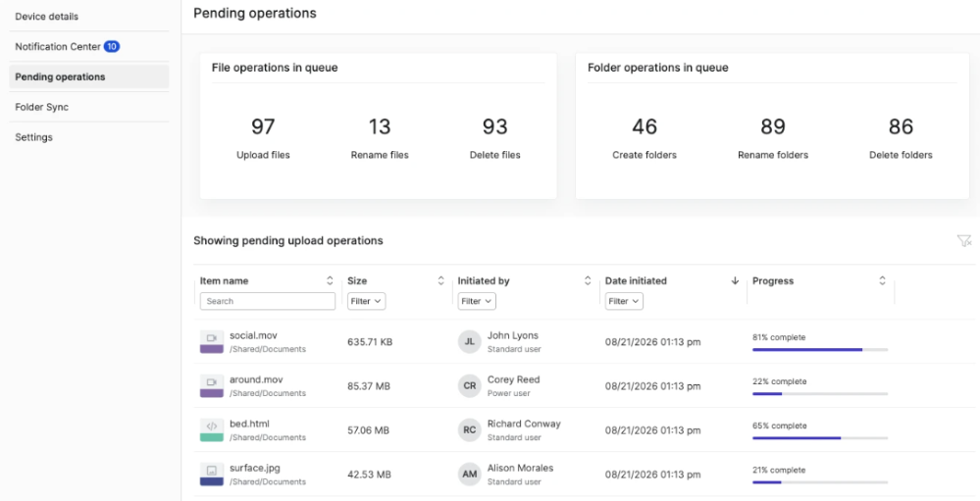
Task: Click the Corey Reed user name
Action: [x=513, y=379]
